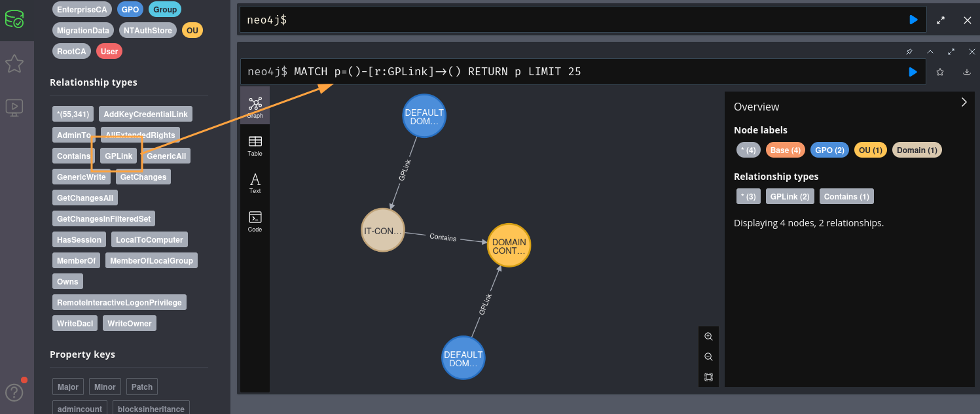
Task: Open the database information sidebar
Action: pyautogui.click(x=14, y=19)
